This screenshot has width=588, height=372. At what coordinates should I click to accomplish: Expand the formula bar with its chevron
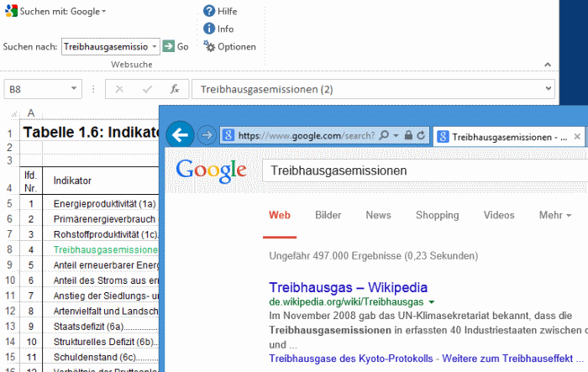click(549, 89)
